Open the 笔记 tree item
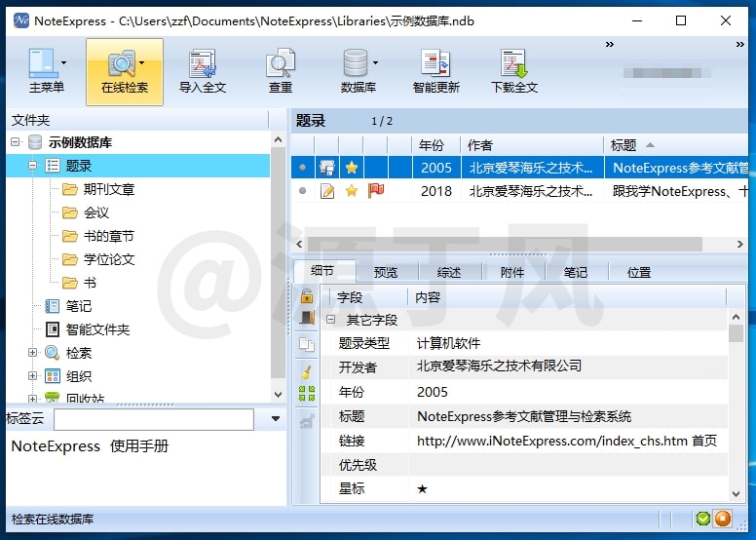 pos(78,306)
